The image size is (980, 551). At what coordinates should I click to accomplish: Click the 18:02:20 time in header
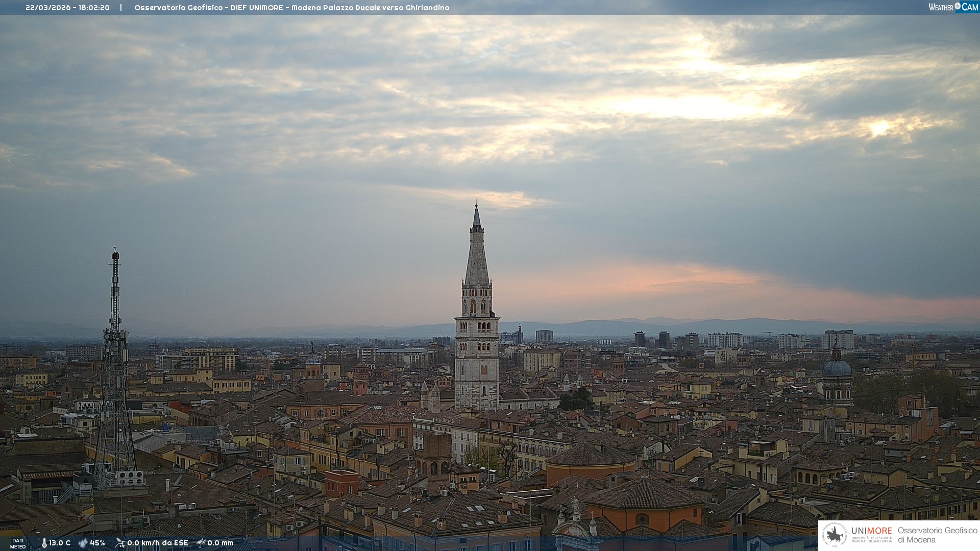tap(94, 8)
